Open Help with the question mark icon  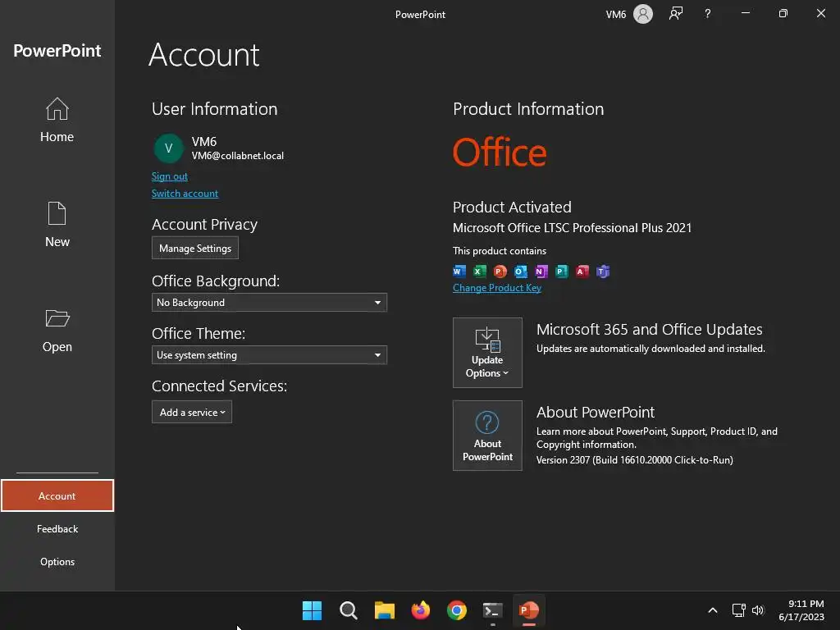coord(708,14)
